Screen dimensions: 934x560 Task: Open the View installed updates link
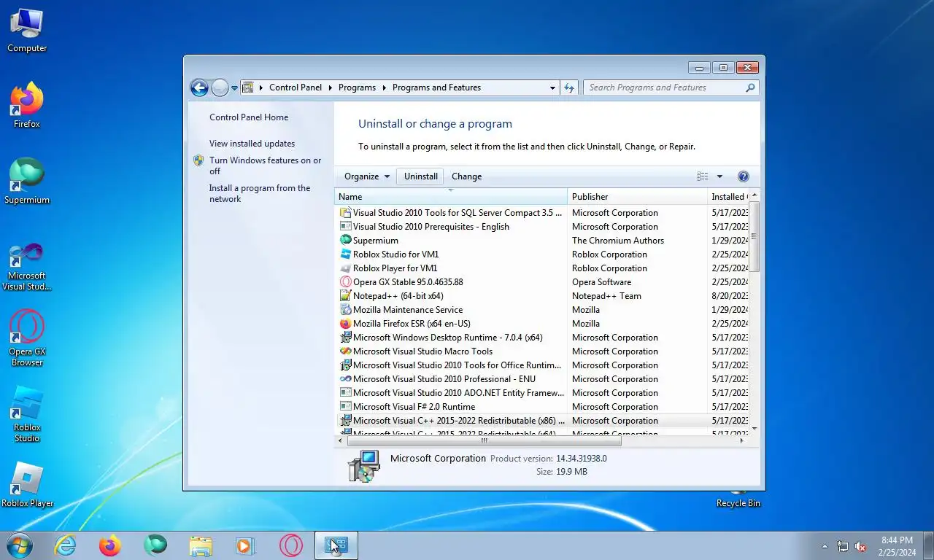coord(252,144)
